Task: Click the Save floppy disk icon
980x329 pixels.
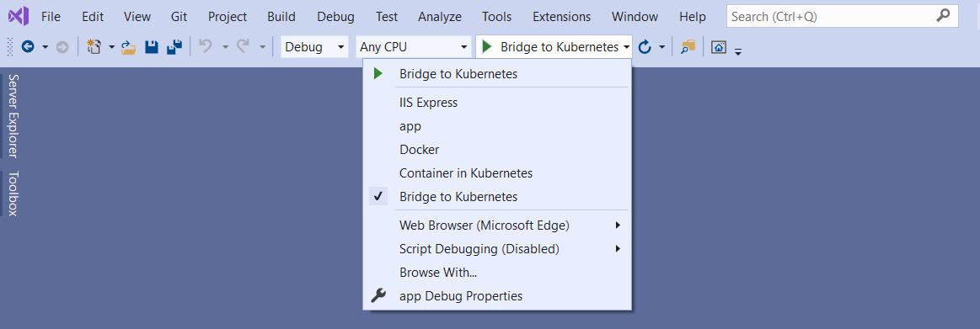Action: 152,47
